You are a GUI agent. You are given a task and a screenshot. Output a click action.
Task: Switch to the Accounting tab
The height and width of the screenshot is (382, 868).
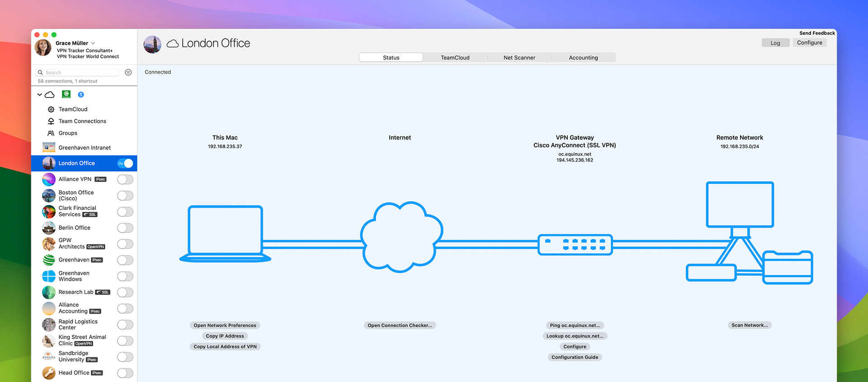(x=583, y=58)
